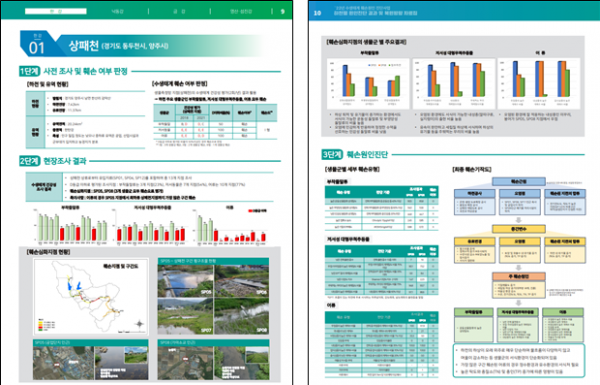Image resolution: width=600 pixels, height=385 pixels.
Task: Click the orange 주 훼손원인 flowchart box
Action: pyautogui.click(x=518, y=276)
